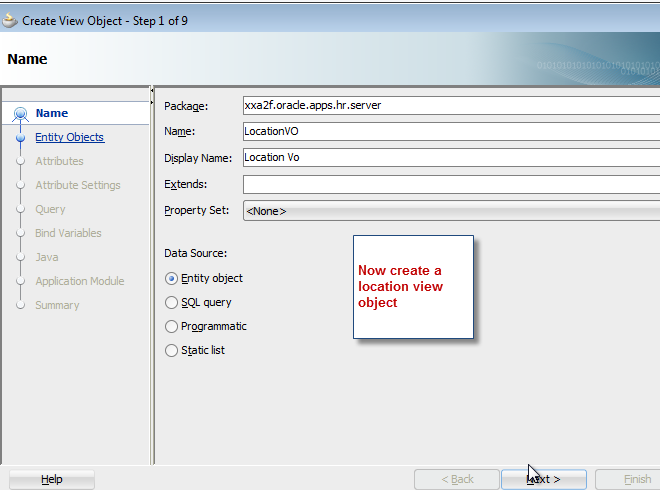
Task: Select the Static list radio button
Action: click(x=171, y=351)
